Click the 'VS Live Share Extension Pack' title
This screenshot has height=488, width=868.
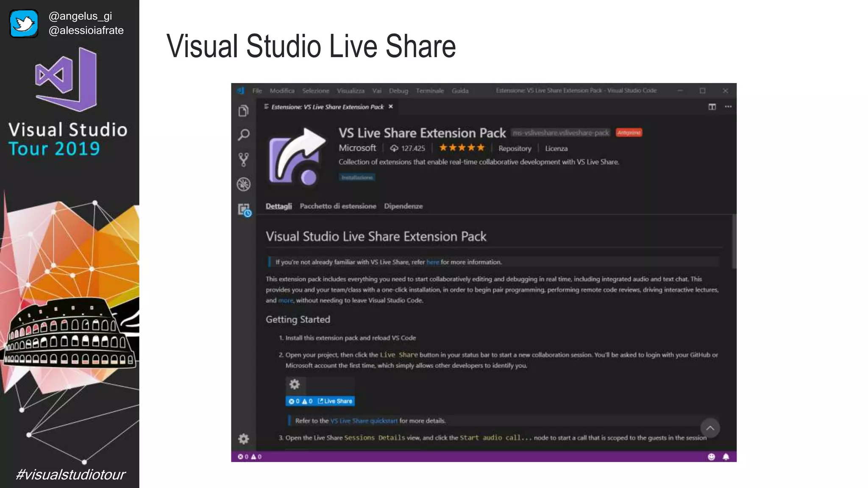pos(422,133)
